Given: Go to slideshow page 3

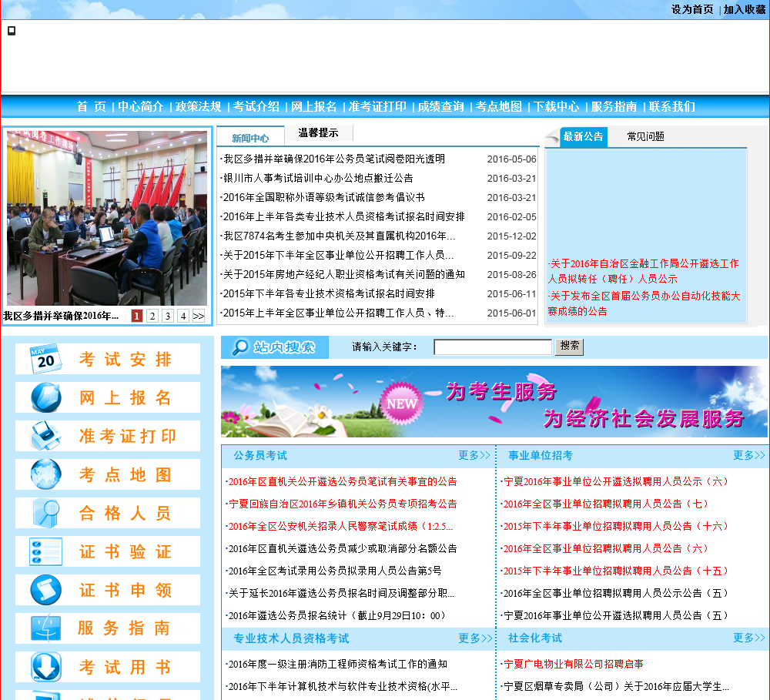Looking at the screenshot, I should (168, 316).
